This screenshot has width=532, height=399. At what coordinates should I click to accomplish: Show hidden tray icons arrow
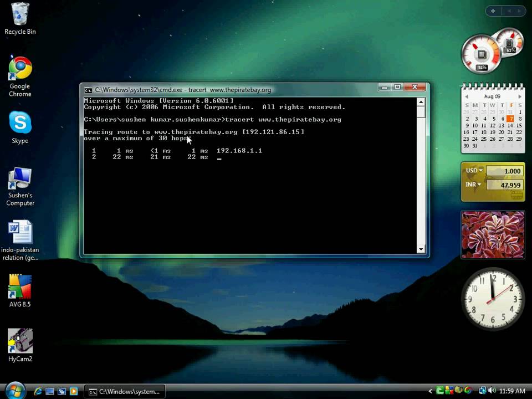click(x=430, y=391)
